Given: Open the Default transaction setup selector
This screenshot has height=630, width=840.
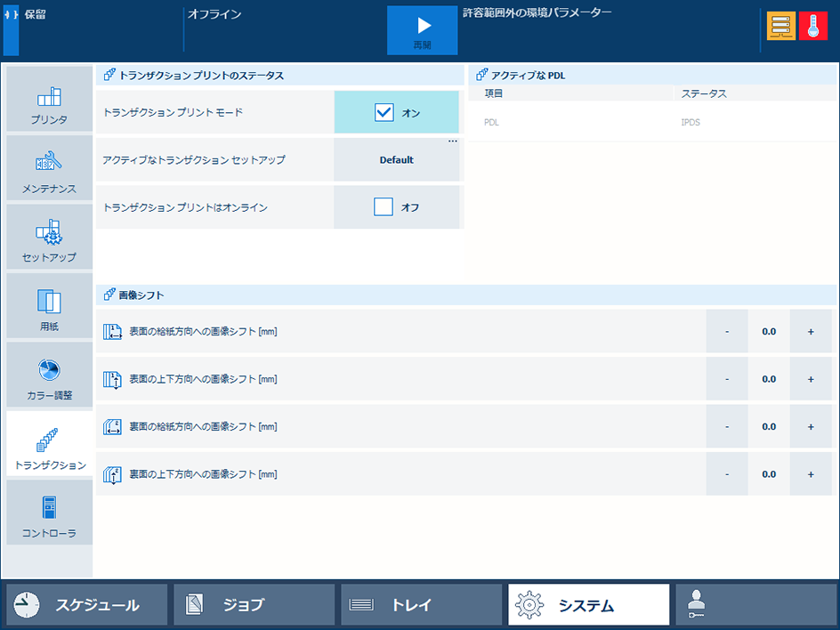Looking at the screenshot, I should point(397,159).
